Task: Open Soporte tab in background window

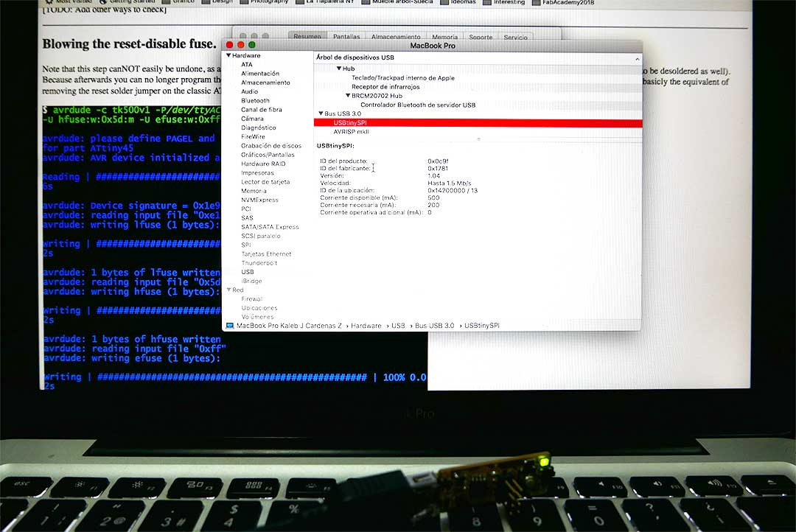Action: pyautogui.click(x=481, y=37)
